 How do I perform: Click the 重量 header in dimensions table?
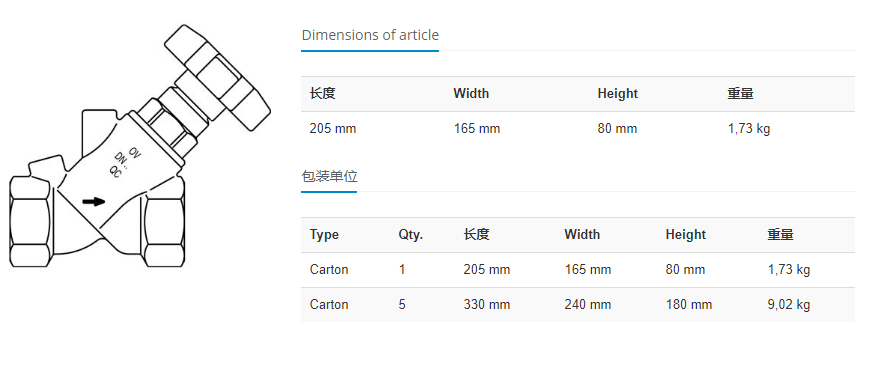pos(740,93)
